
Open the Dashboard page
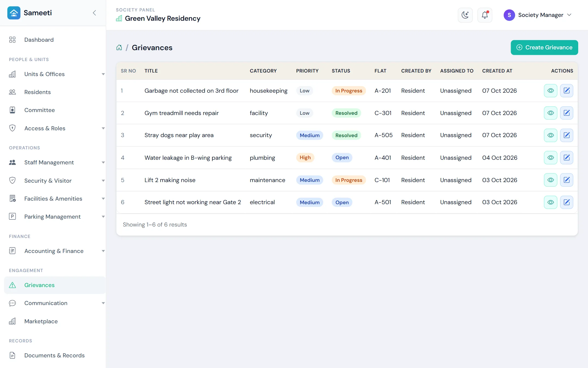pyautogui.click(x=55, y=40)
